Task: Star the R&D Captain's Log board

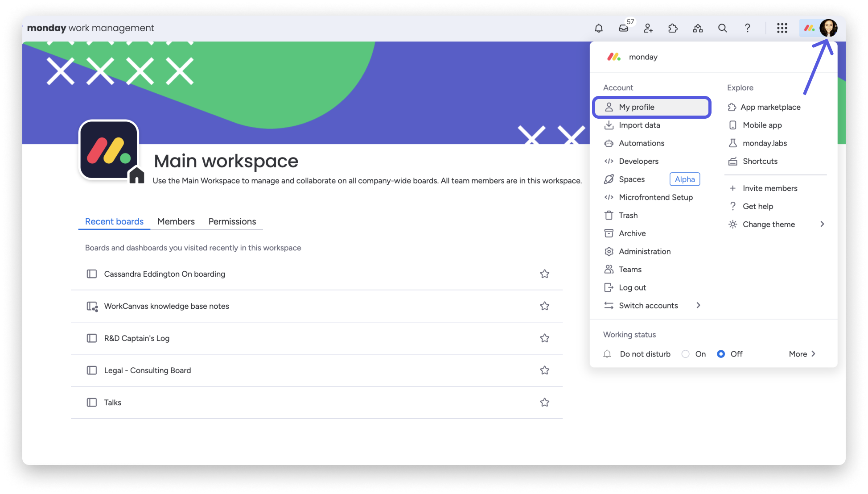Action: 544,338
